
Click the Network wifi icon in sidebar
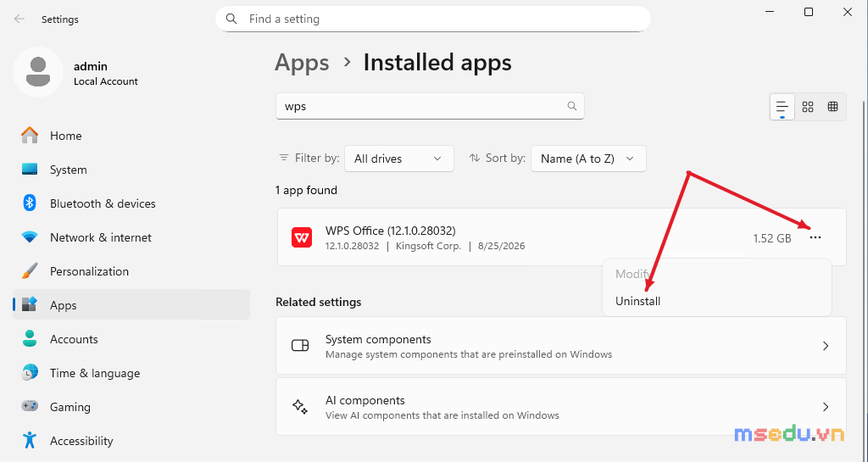(30, 237)
